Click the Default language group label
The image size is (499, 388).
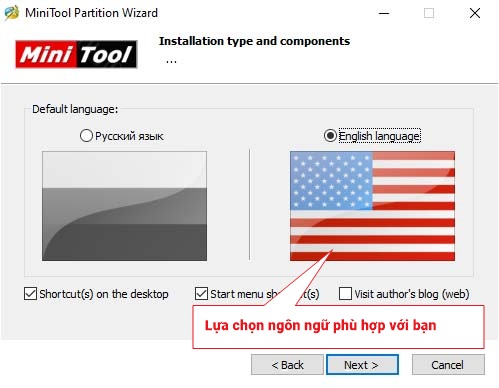pyautogui.click(x=75, y=109)
